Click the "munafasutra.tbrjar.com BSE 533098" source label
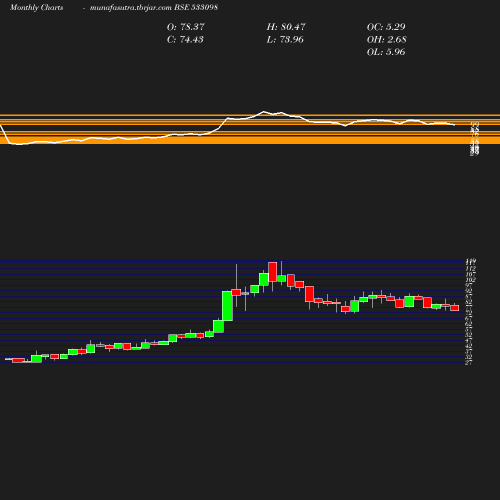Image resolution: width=500 pixels, height=500 pixels. coord(154,7)
